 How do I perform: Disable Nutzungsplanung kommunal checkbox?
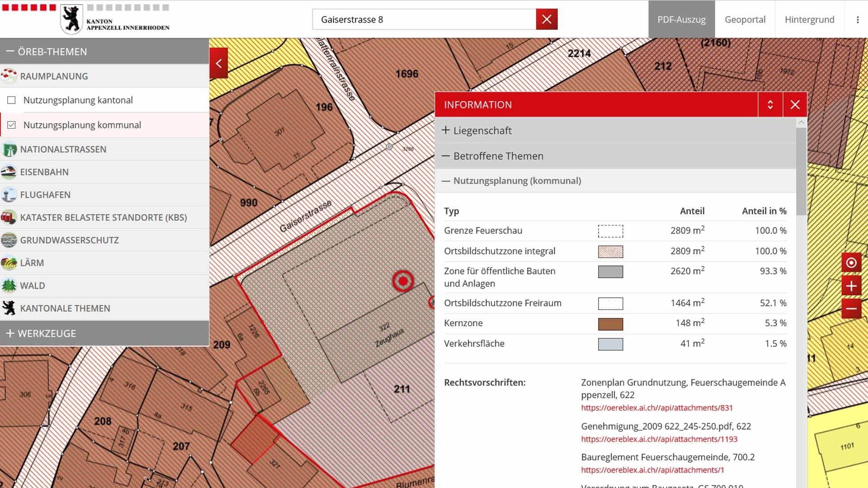tap(12, 125)
